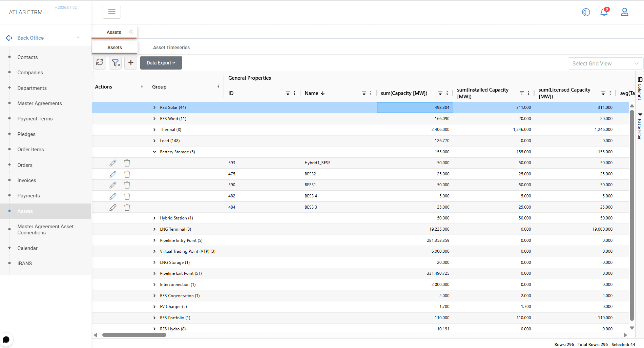Click the refresh grid icon
Screen dimensions: 644x348
coord(100,62)
